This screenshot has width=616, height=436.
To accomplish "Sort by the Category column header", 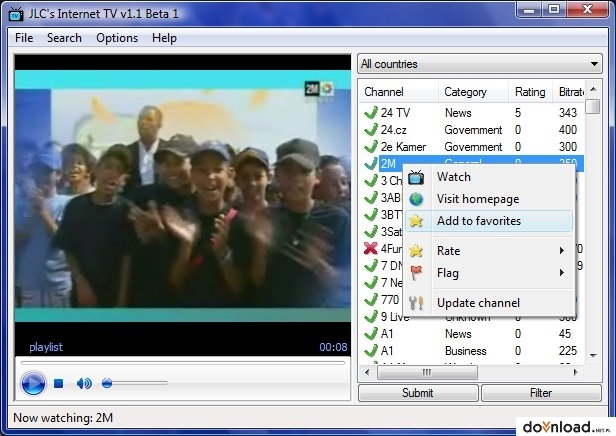I will coord(473,92).
